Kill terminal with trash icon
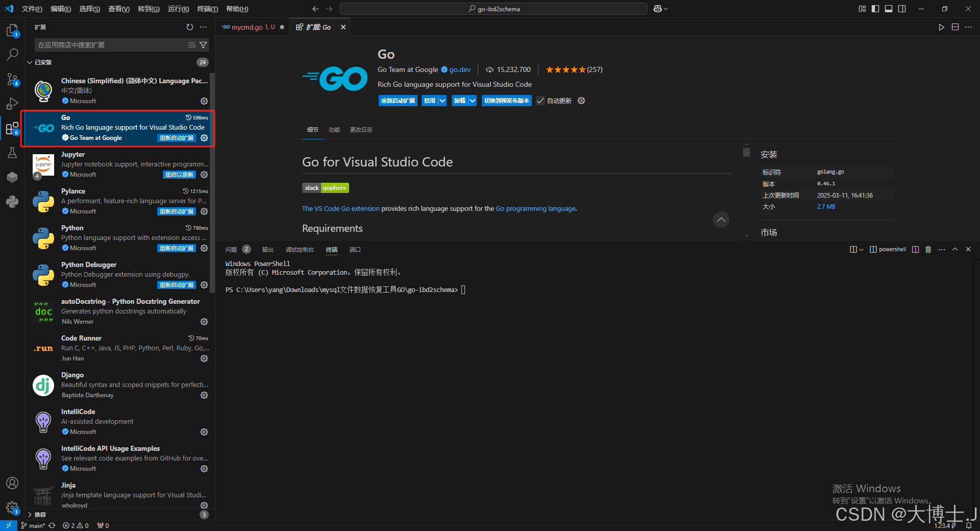 pyautogui.click(x=928, y=249)
